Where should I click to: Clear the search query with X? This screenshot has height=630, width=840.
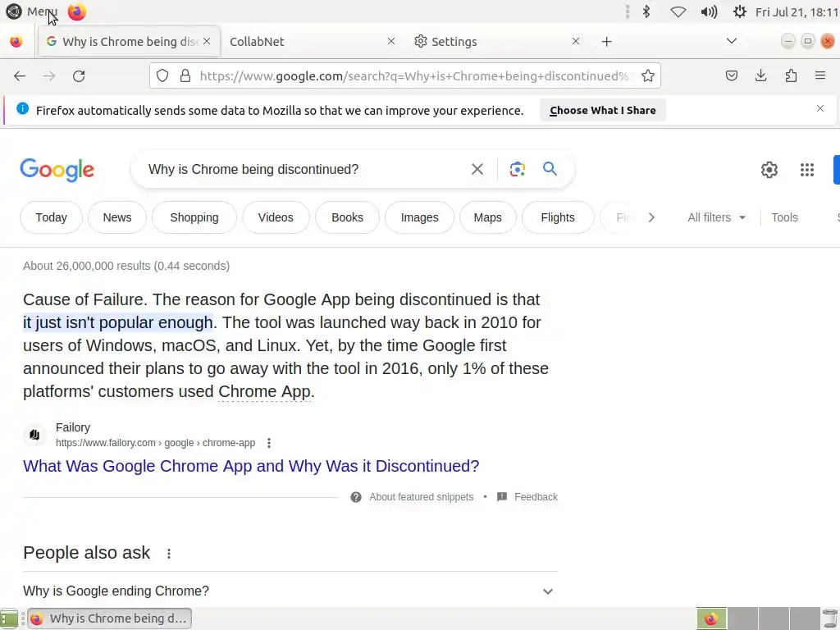[477, 169]
